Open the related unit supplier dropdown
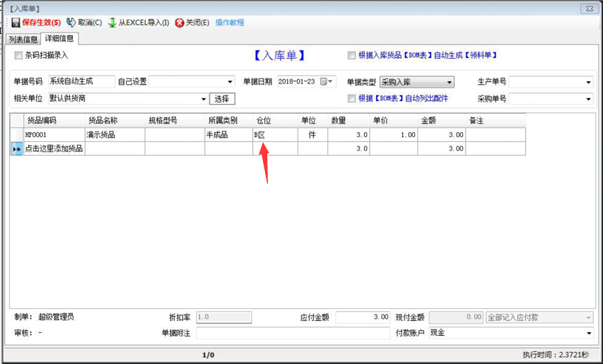The image size is (603, 364). click(204, 99)
